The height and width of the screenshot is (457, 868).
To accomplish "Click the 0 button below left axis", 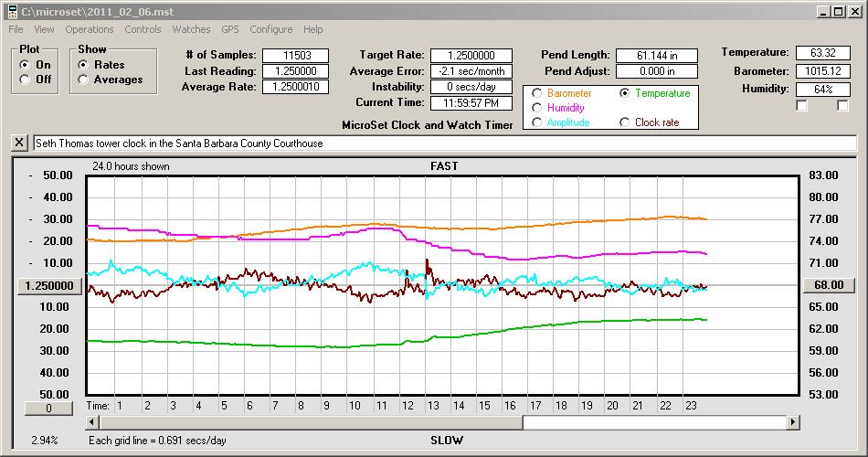I will (x=48, y=409).
